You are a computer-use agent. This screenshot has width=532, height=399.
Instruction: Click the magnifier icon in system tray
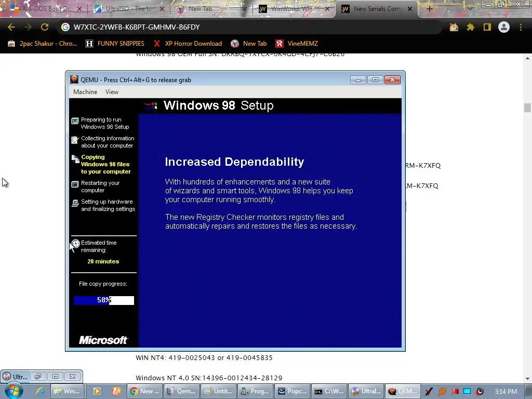coord(442,392)
